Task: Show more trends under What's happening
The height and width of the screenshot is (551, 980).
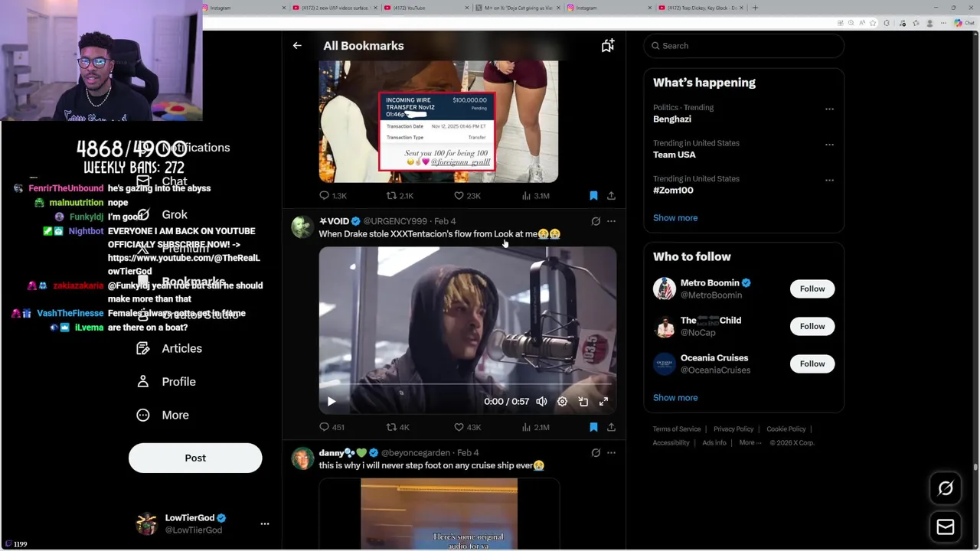Action: 675,218
